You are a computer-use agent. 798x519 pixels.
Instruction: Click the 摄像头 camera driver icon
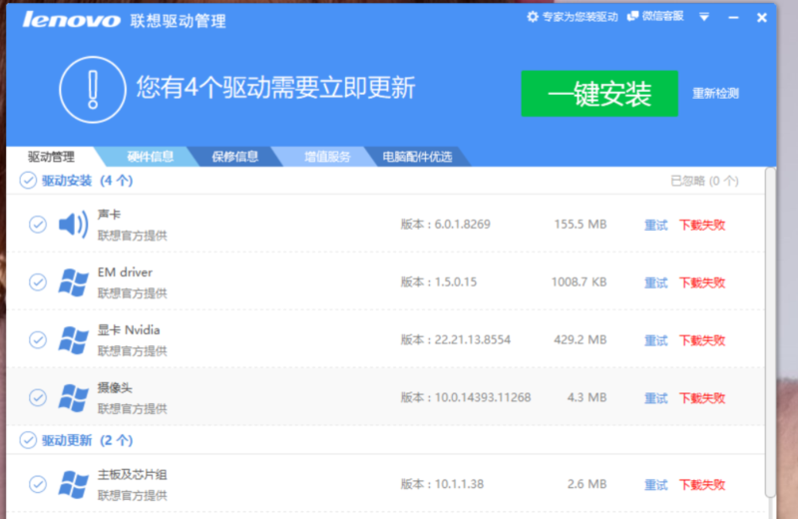click(x=73, y=398)
